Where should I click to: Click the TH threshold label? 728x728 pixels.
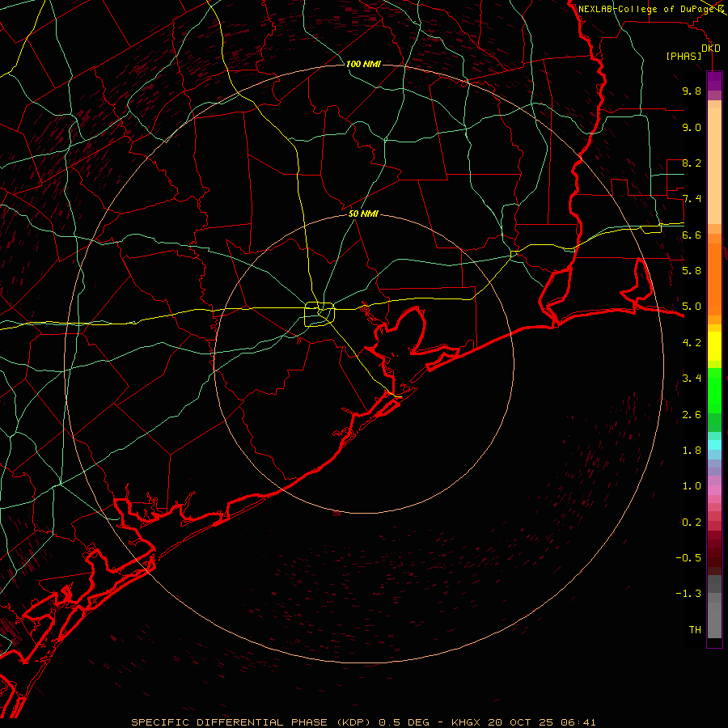[x=695, y=629]
